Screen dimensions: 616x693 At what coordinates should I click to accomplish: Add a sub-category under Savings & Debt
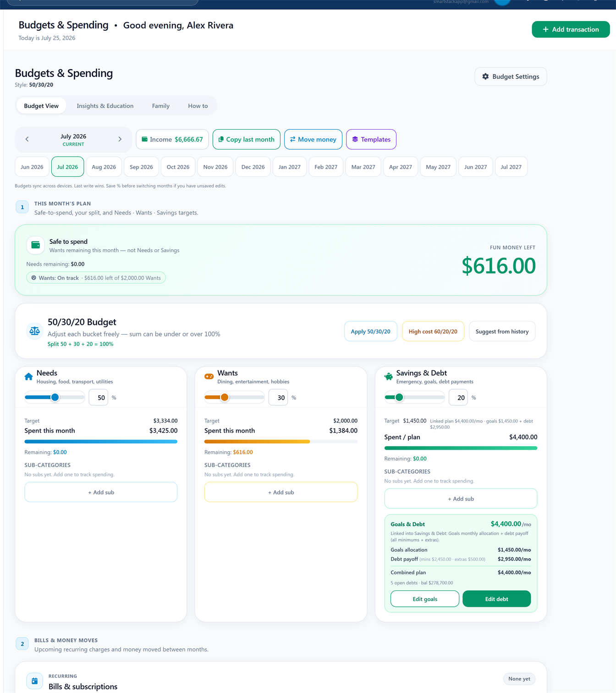tap(461, 499)
